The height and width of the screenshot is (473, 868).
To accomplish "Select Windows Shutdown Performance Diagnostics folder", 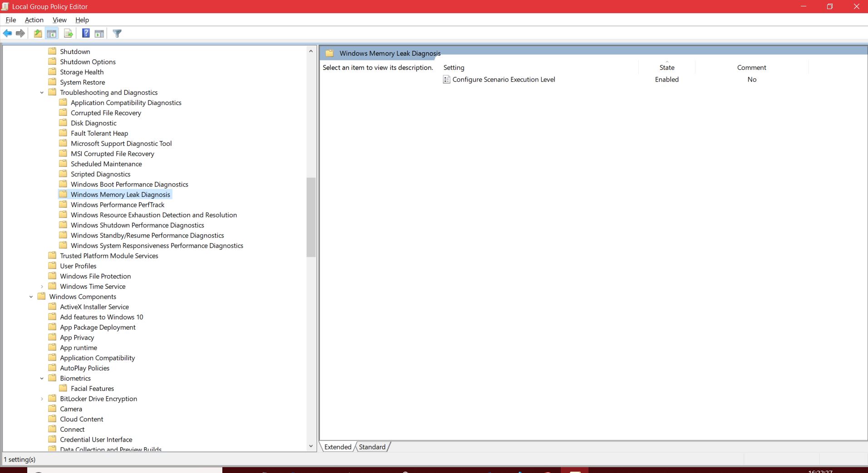I will click(137, 225).
